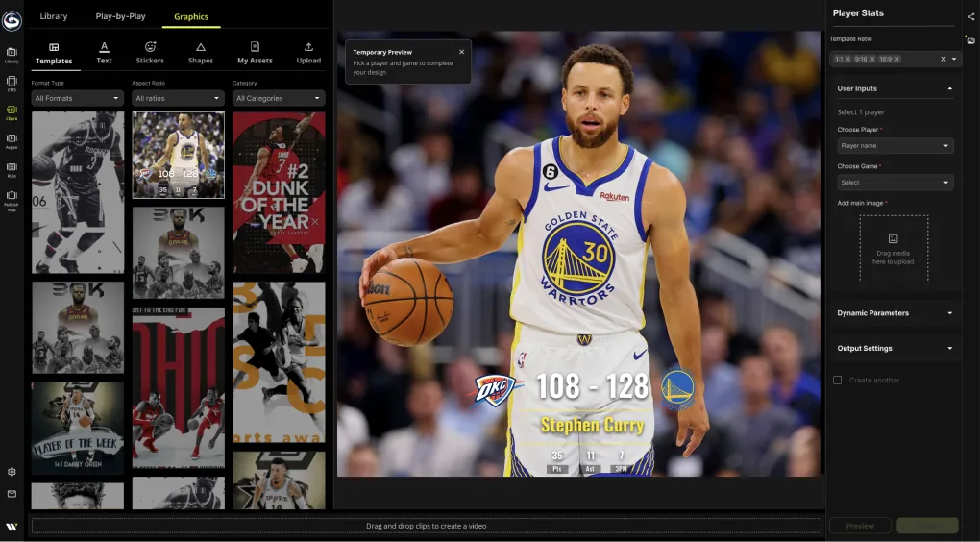Remove the 1:1 ratio chip
The height and width of the screenshot is (542, 980).
click(848, 59)
